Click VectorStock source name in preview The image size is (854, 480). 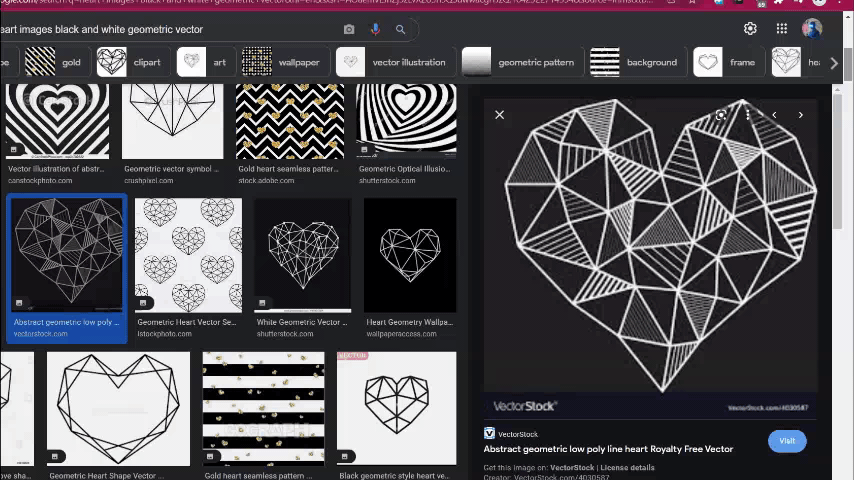click(x=517, y=434)
